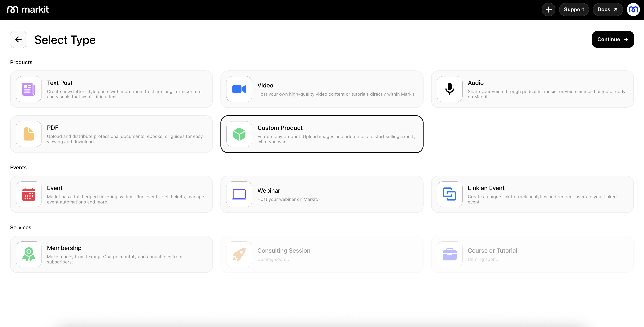This screenshot has height=327, width=644.
Task: Click the Webinar laptop icon
Action: (x=239, y=194)
